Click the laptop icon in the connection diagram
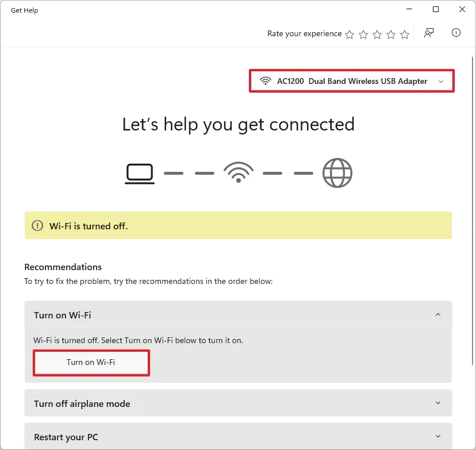The image size is (476, 450). coord(140,172)
